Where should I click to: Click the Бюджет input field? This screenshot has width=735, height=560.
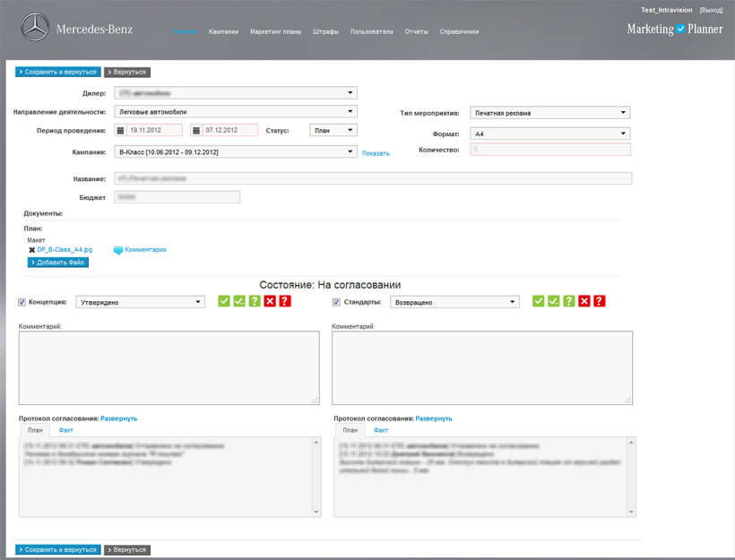177,197
